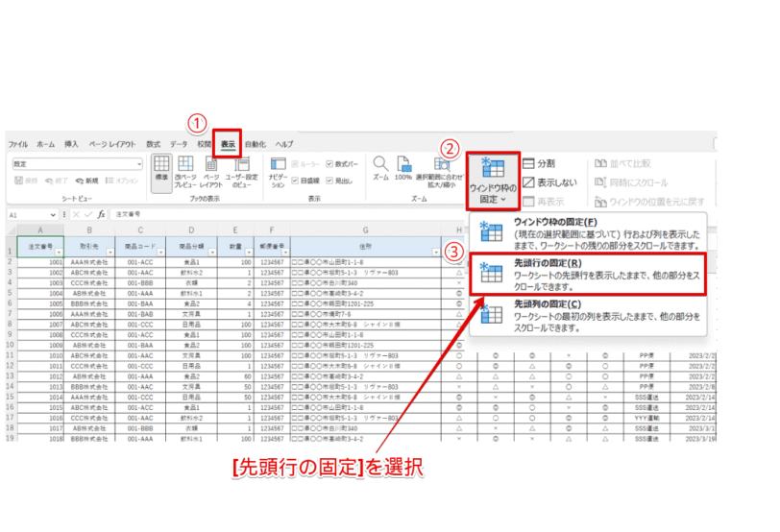Select row 10 header
780x532 pixels.
point(10,345)
